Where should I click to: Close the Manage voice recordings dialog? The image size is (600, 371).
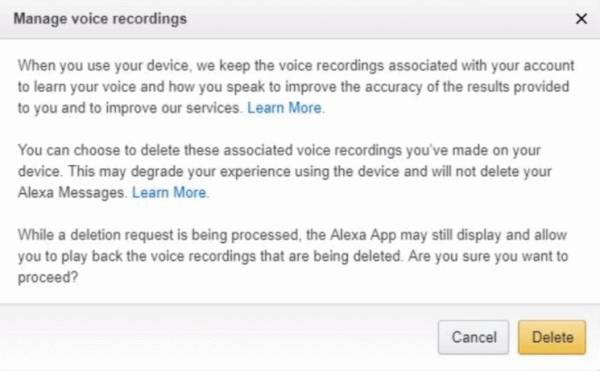[581, 18]
